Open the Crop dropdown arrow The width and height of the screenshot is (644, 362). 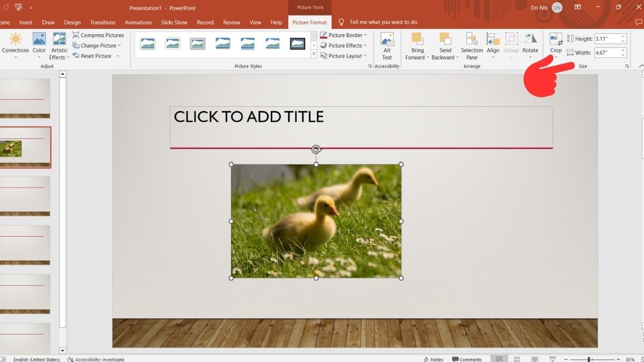[x=556, y=57]
